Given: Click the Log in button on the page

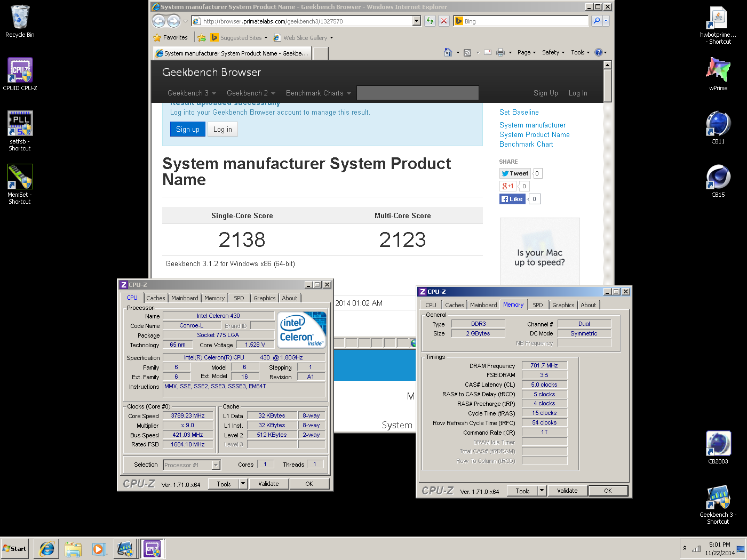Looking at the screenshot, I should click(222, 129).
